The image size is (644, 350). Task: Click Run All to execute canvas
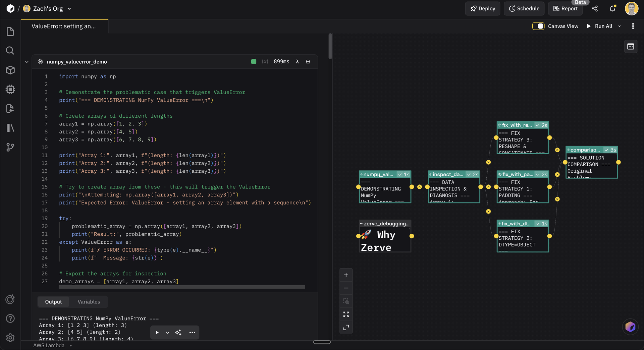(599, 26)
